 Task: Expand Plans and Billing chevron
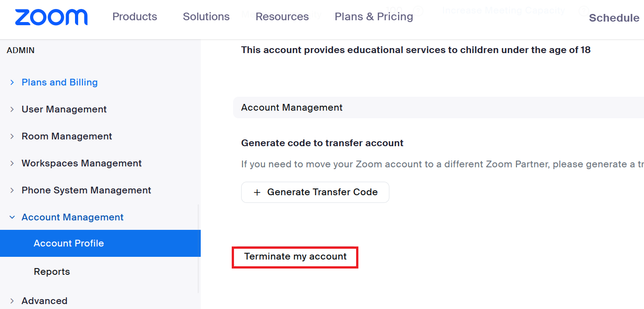point(12,82)
